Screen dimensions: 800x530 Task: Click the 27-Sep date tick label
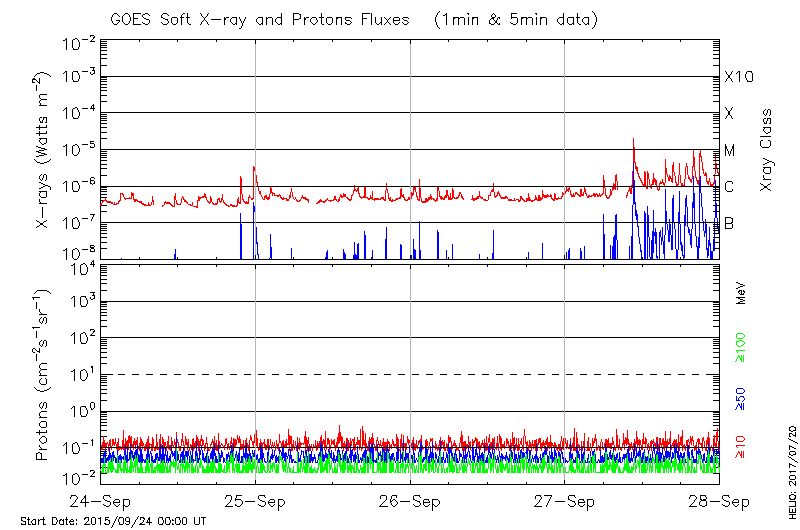(x=565, y=500)
